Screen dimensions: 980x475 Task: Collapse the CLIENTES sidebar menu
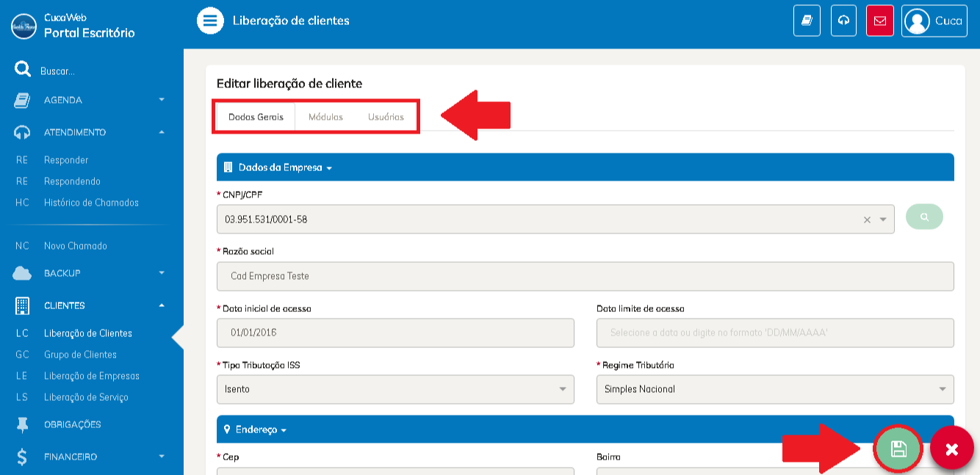(162, 305)
